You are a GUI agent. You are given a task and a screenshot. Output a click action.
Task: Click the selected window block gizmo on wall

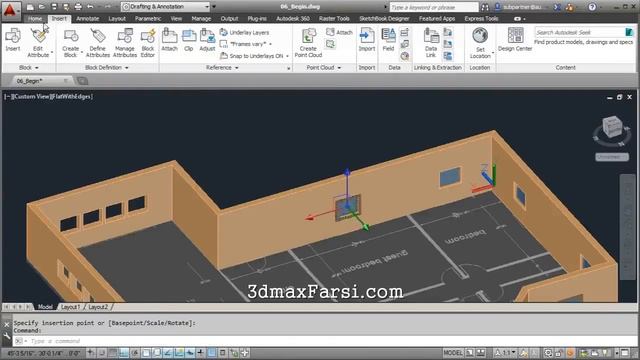click(x=348, y=207)
